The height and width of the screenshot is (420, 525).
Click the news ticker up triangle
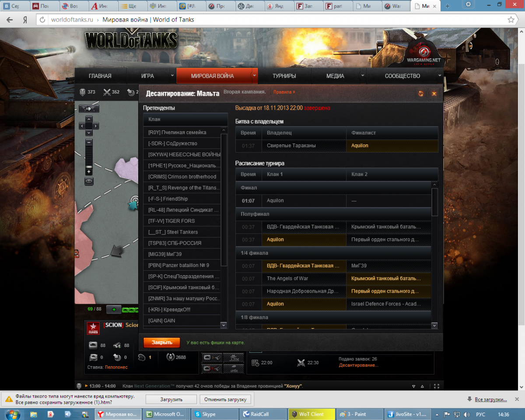pyautogui.click(x=422, y=386)
